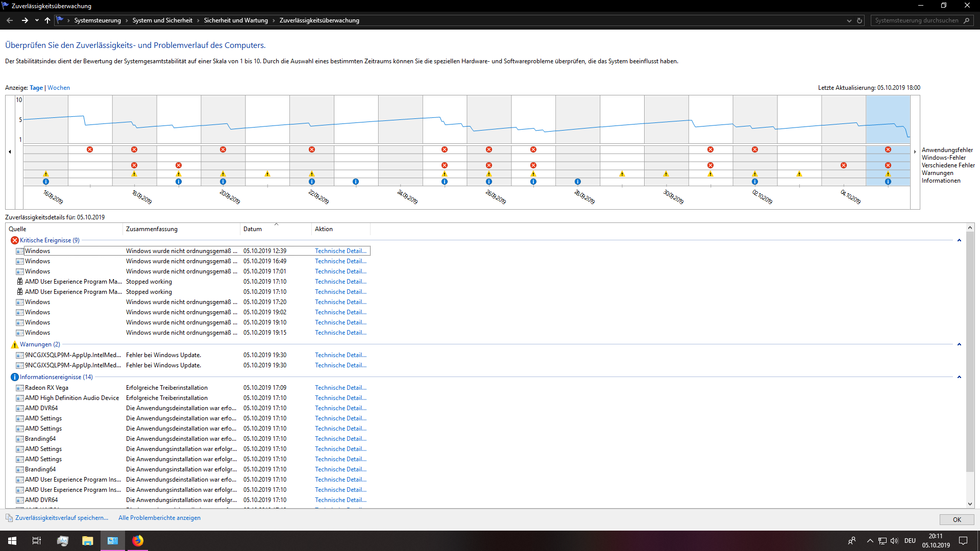The width and height of the screenshot is (980, 551).
Task: Open File Explorer from the taskbar
Action: pyautogui.click(x=88, y=541)
